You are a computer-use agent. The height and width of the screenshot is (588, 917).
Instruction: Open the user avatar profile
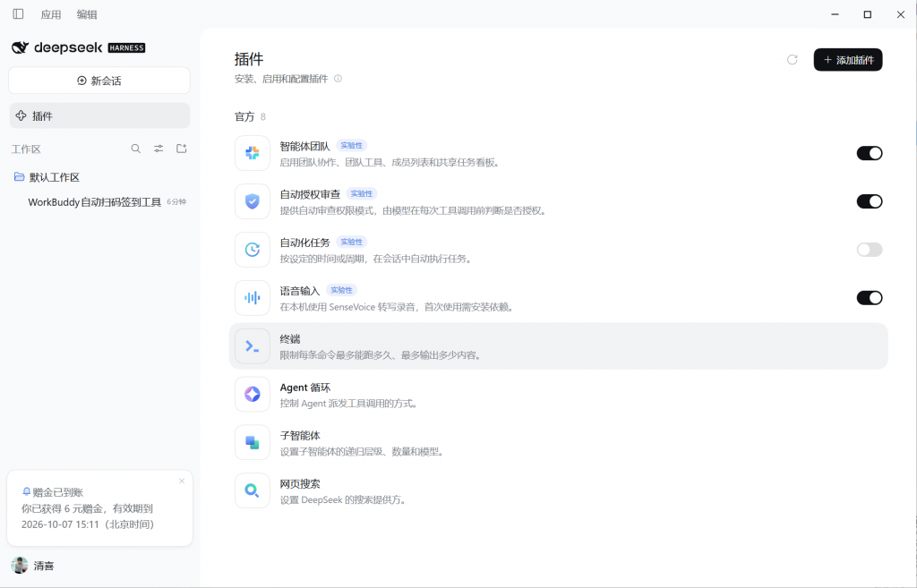pyautogui.click(x=20, y=566)
